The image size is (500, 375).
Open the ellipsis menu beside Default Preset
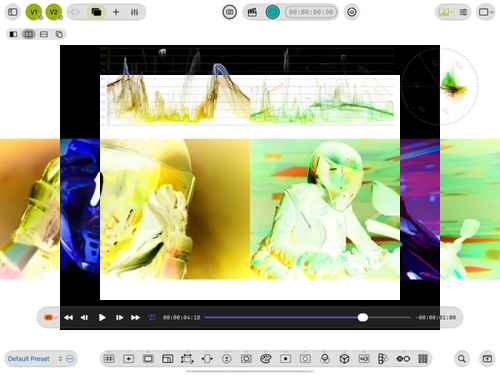pyautogui.click(x=69, y=359)
